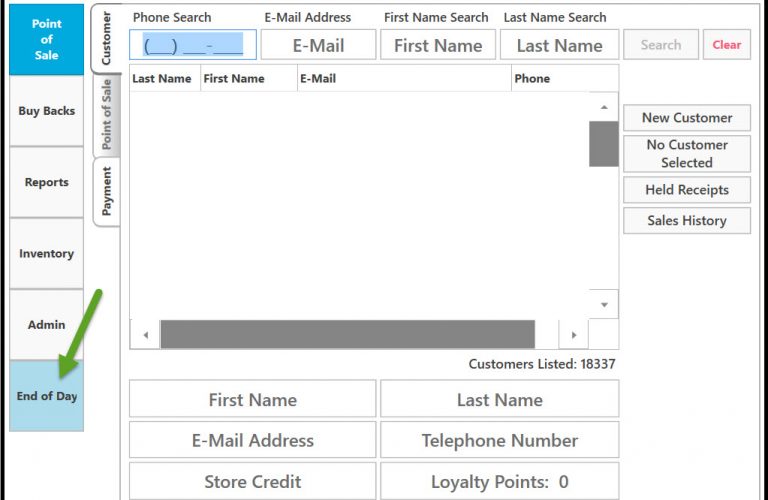Click the scroll right arrow of customer list
The image size is (768, 500).
[574, 335]
